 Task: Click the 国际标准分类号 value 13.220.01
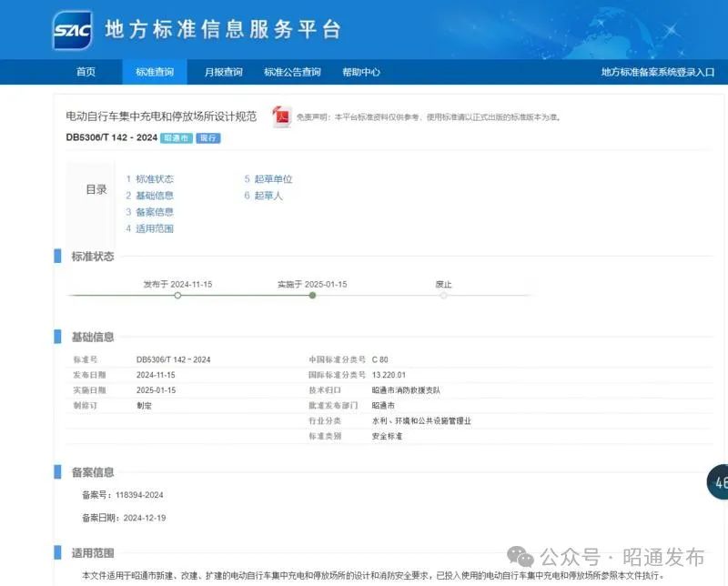[x=389, y=375]
